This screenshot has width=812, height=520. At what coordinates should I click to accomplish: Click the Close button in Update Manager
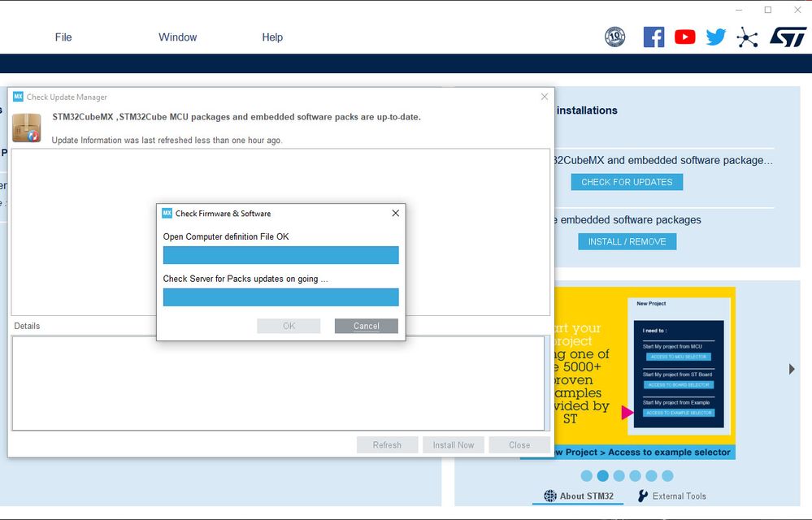519,445
